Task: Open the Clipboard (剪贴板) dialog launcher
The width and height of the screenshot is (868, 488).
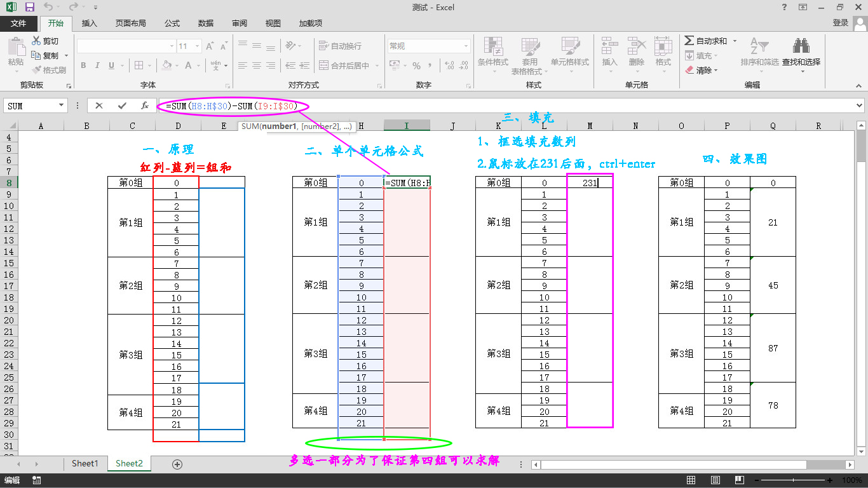Action: (69, 85)
